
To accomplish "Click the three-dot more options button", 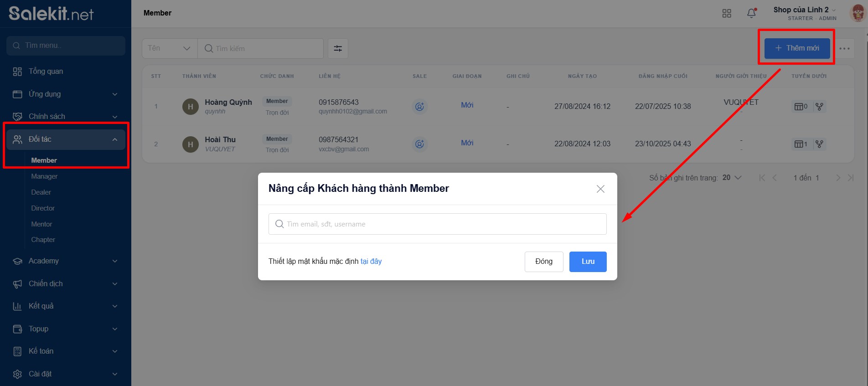I will tap(844, 48).
